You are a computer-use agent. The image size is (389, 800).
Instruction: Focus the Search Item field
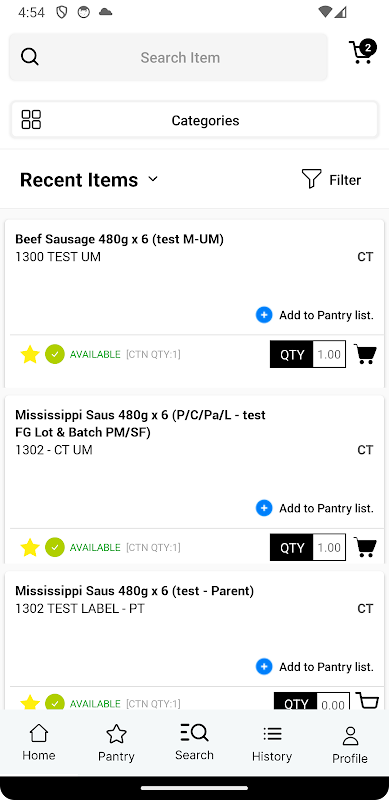(168, 57)
